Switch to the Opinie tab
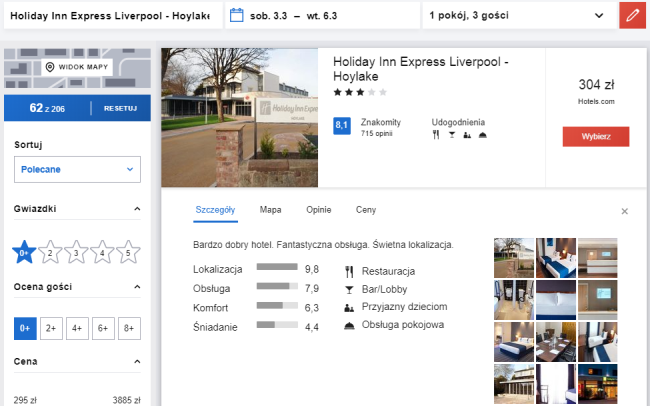The width and height of the screenshot is (650, 406). 318,210
